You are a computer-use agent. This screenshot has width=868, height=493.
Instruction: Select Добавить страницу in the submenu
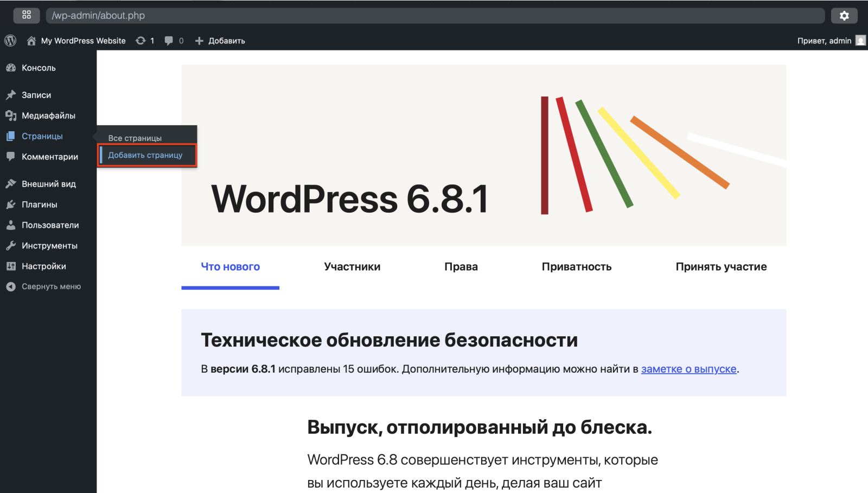[145, 155]
